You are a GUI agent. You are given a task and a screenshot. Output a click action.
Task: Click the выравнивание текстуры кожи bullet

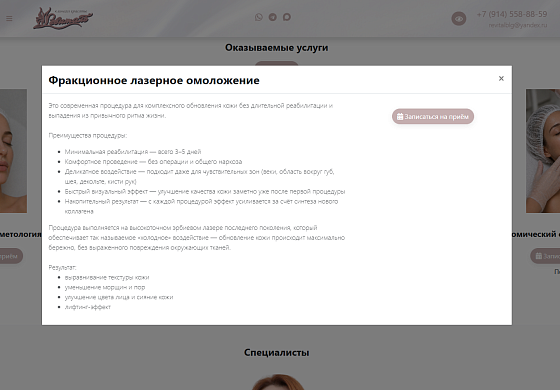pos(107,278)
